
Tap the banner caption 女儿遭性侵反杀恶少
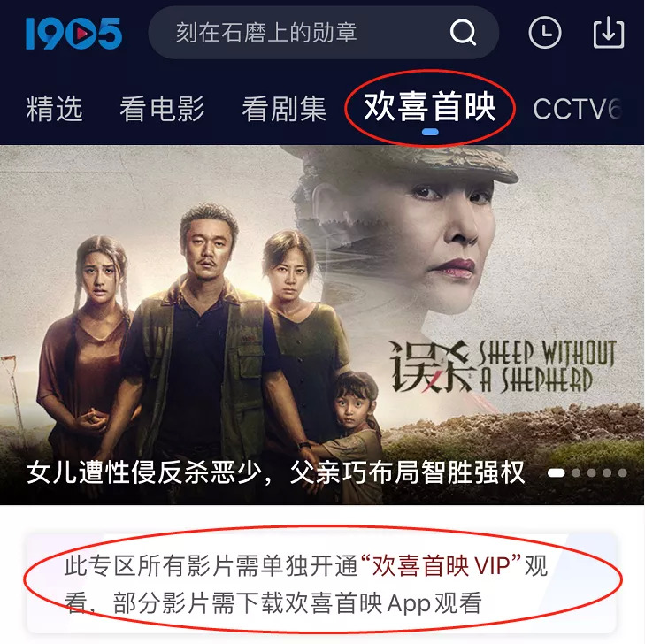[143, 472]
